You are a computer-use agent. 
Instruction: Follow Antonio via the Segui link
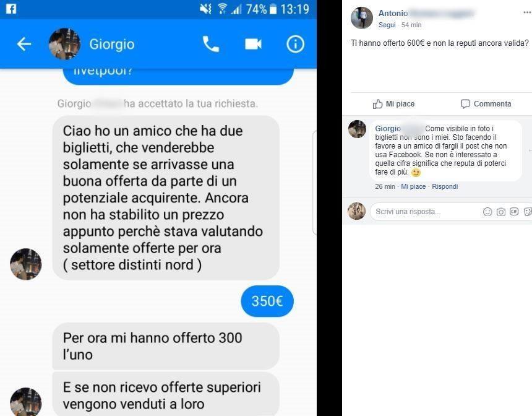(x=387, y=25)
